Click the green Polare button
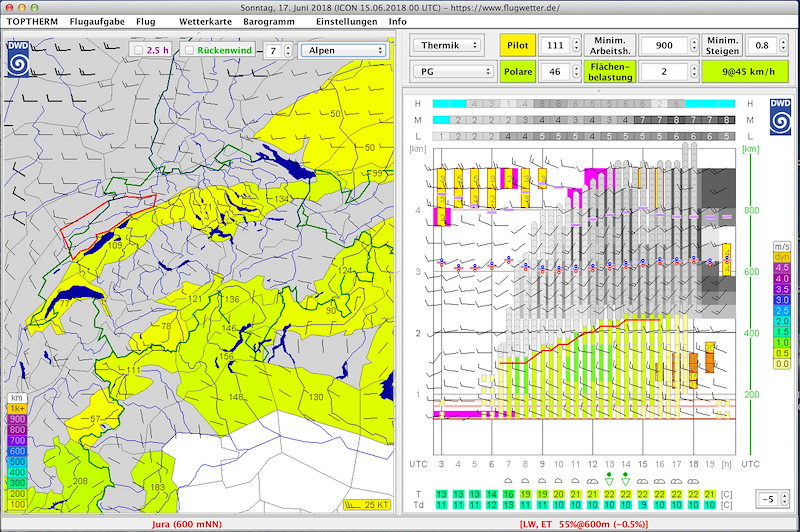This screenshot has height=532, width=800. (517, 71)
